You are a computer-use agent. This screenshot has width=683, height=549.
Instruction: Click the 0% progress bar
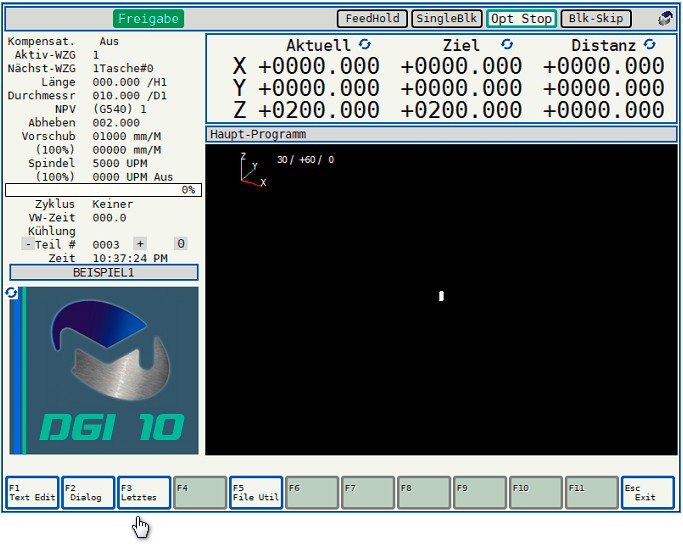(x=103, y=190)
